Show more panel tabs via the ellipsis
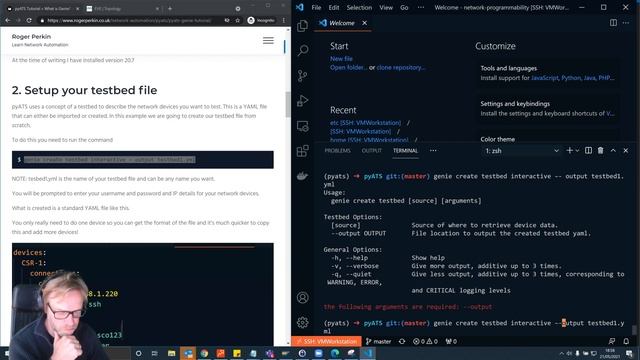 (x=433, y=151)
